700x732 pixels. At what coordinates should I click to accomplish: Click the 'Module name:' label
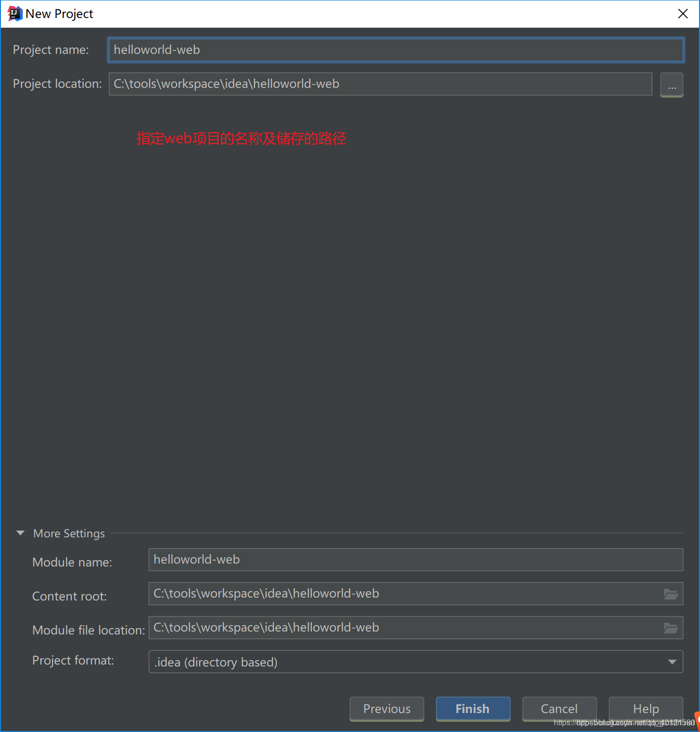(72, 562)
